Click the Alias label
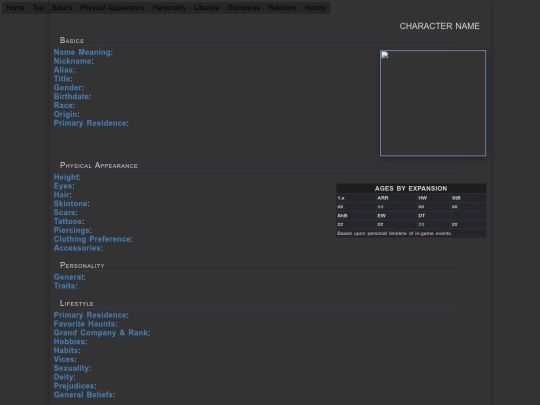The image size is (540, 405). pyautogui.click(x=63, y=70)
